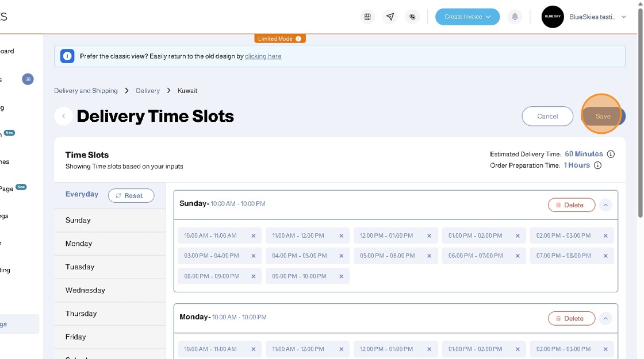The height and width of the screenshot is (359, 644).
Task: Select the Everyday tab
Action: pyautogui.click(x=82, y=194)
